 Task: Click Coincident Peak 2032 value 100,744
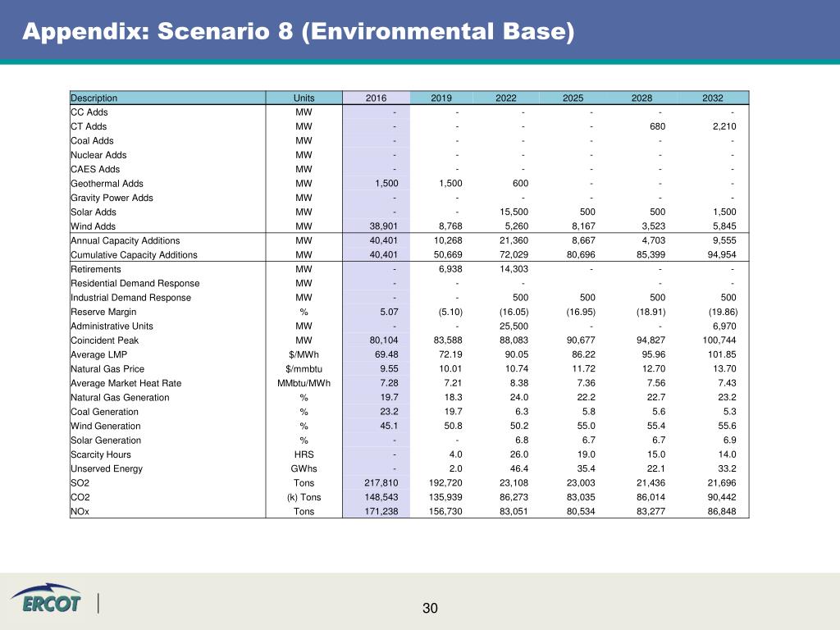tap(719, 340)
